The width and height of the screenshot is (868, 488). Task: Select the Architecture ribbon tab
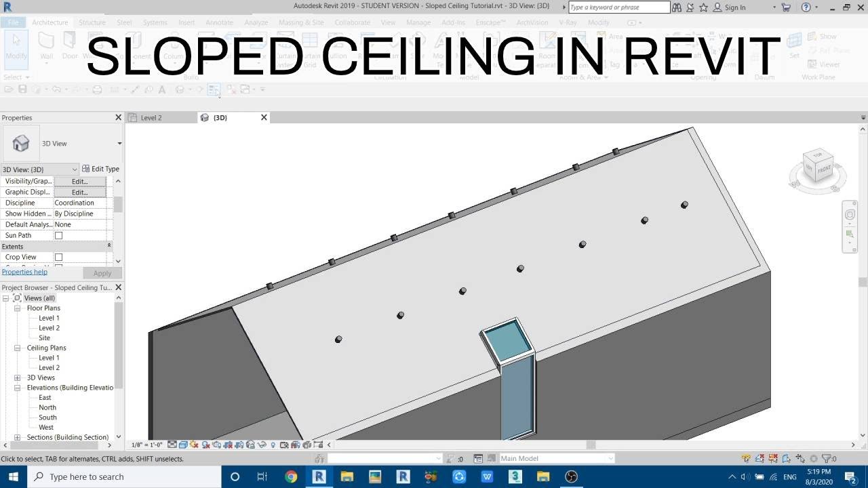coord(50,22)
